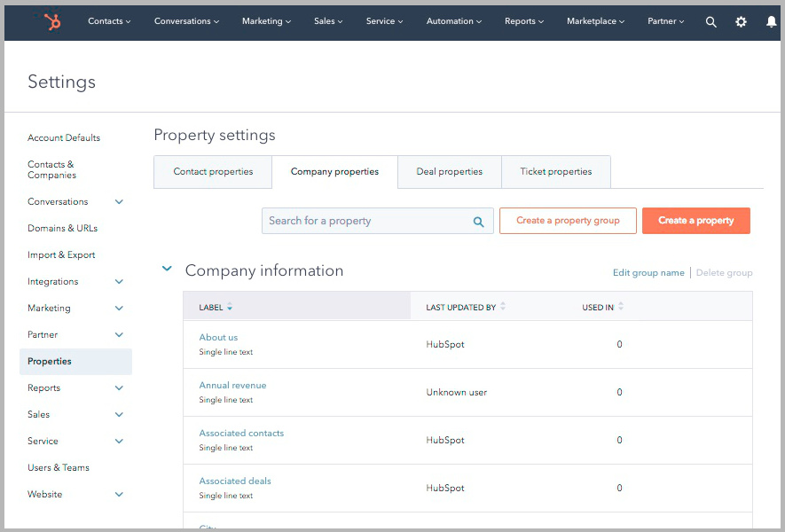Viewport: 785px width, 532px height.
Task: Open the search magnifier in top navigation
Action: 710,21
